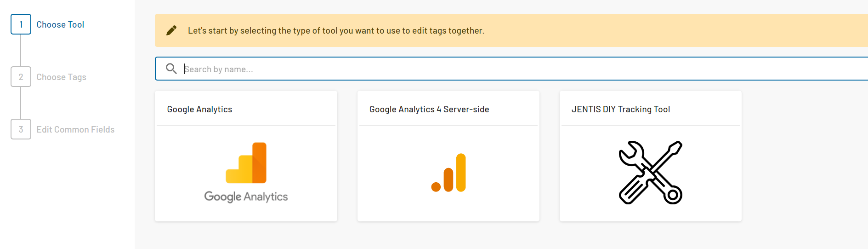Click the Google Analytics card title
Image resolution: width=868 pixels, height=249 pixels.
(x=199, y=110)
